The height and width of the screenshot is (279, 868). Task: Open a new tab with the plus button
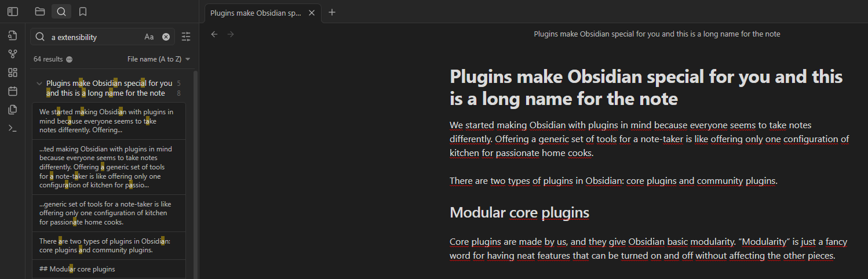point(332,12)
